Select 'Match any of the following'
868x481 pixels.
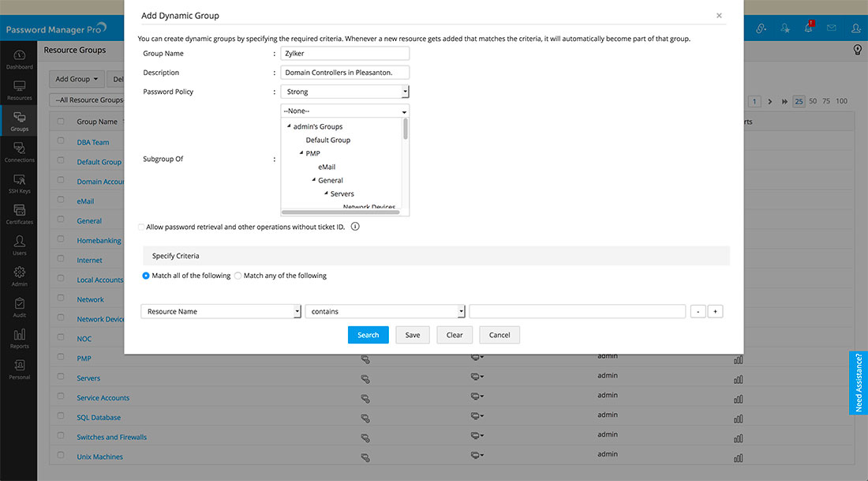click(238, 276)
